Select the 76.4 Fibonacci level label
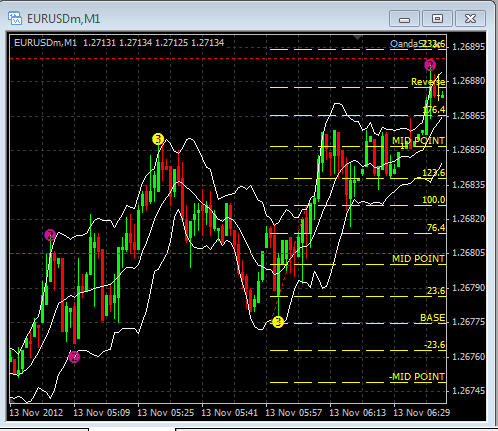This screenshot has height=431, width=498. coord(436,228)
